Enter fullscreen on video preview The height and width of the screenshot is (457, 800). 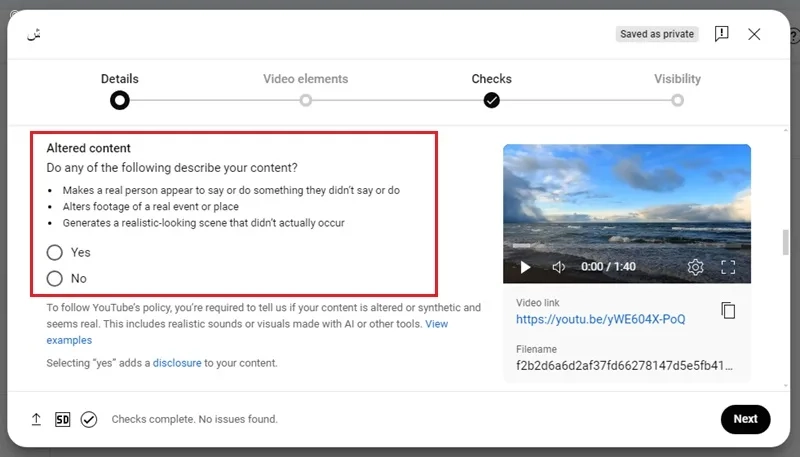[728, 267]
